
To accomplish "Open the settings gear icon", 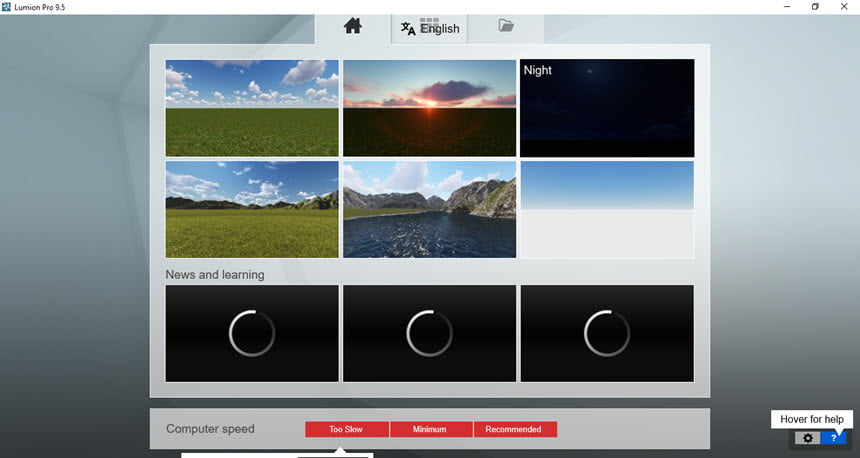I will [808, 438].
